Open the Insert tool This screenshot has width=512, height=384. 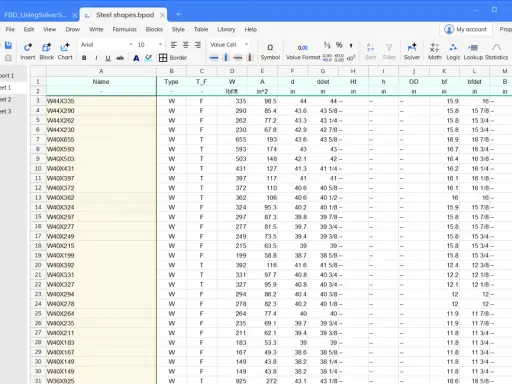(28, 51)
